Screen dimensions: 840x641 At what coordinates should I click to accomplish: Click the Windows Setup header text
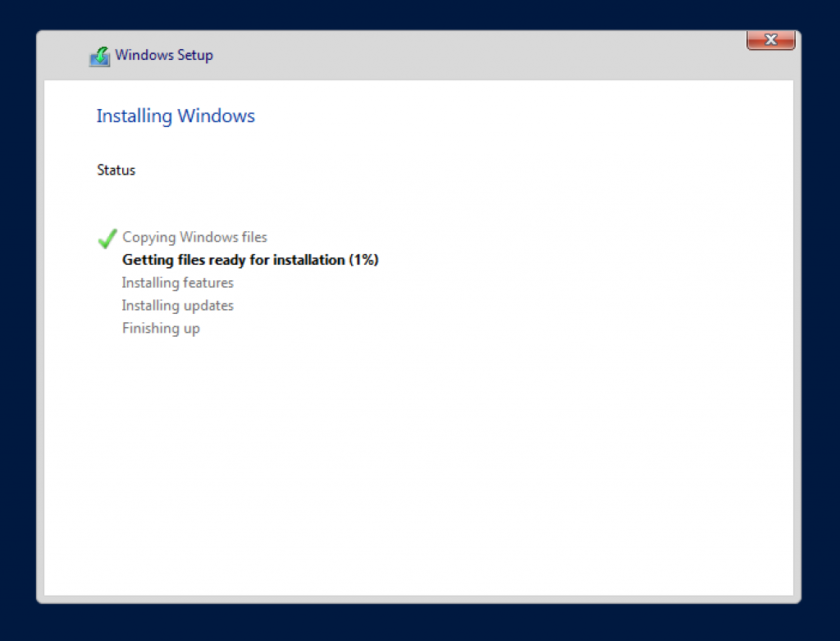(x=164, y=55)
